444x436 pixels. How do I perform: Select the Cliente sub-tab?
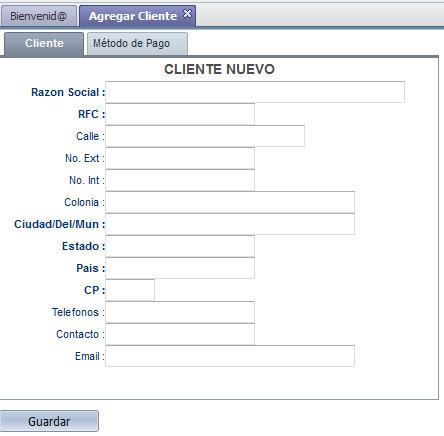(x=44, y=44)
